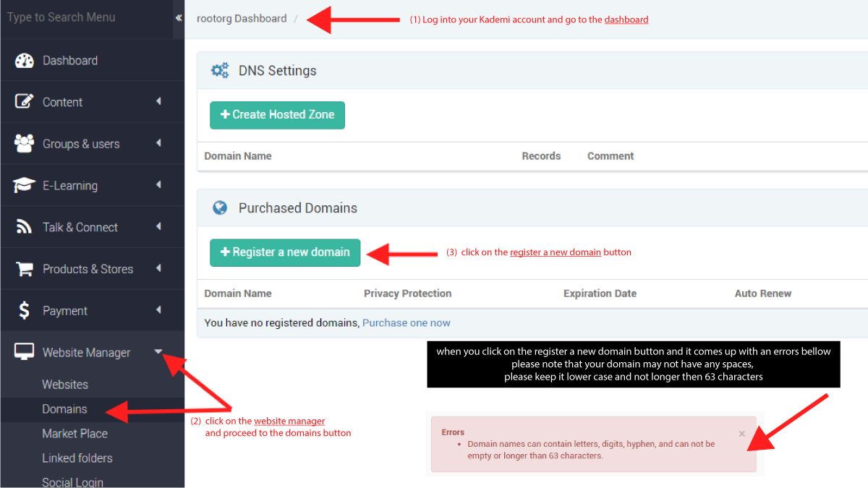
Task: Click the DNS Settings gears icon
Action: (220, 70)
